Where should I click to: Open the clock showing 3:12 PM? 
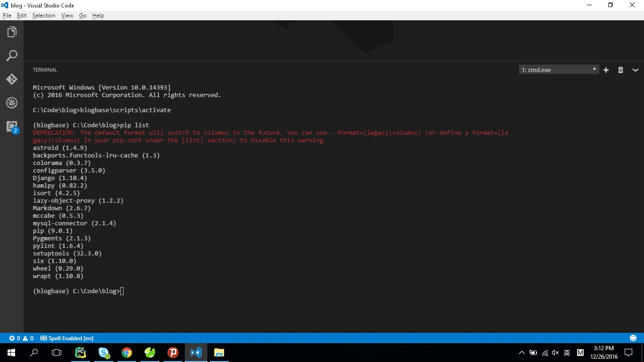[604, 352]
